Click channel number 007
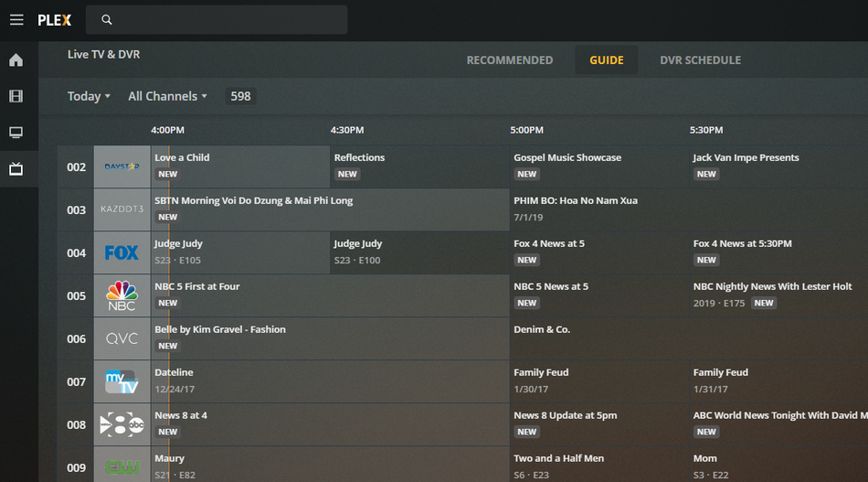 [76, 381]
